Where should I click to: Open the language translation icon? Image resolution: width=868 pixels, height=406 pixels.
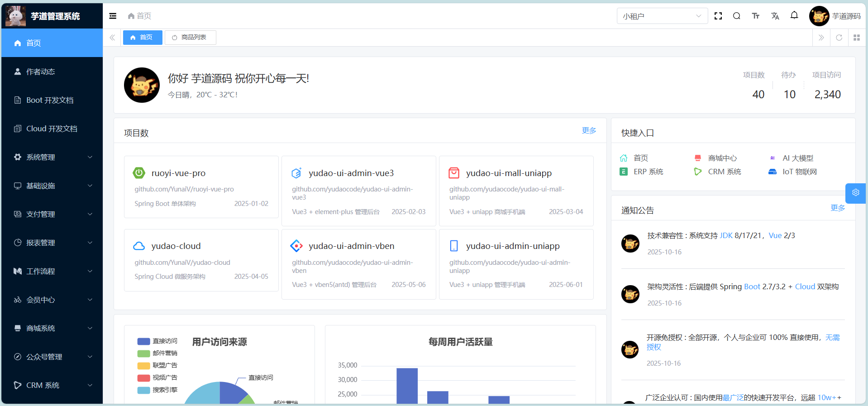[x=775, y=16]
